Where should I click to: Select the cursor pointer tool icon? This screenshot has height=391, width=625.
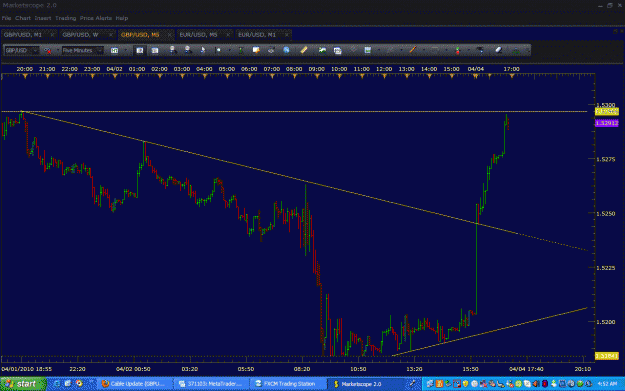203,51
